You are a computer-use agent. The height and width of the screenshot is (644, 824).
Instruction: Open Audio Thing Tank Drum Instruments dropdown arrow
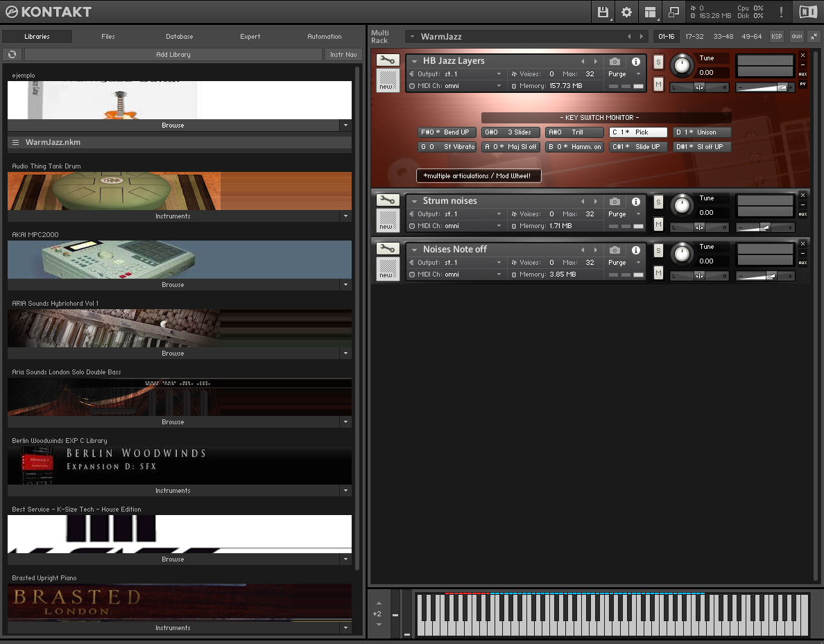point(346,216)
